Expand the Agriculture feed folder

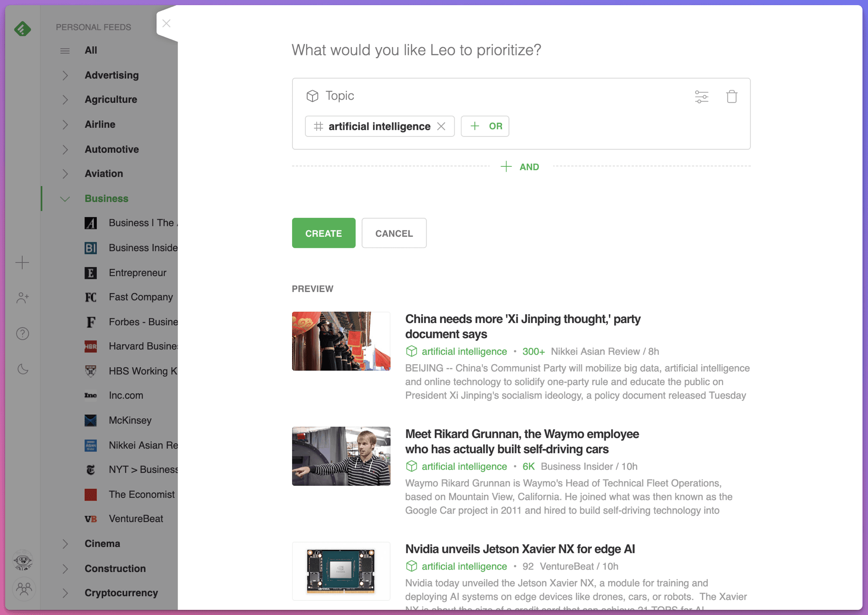65,99
